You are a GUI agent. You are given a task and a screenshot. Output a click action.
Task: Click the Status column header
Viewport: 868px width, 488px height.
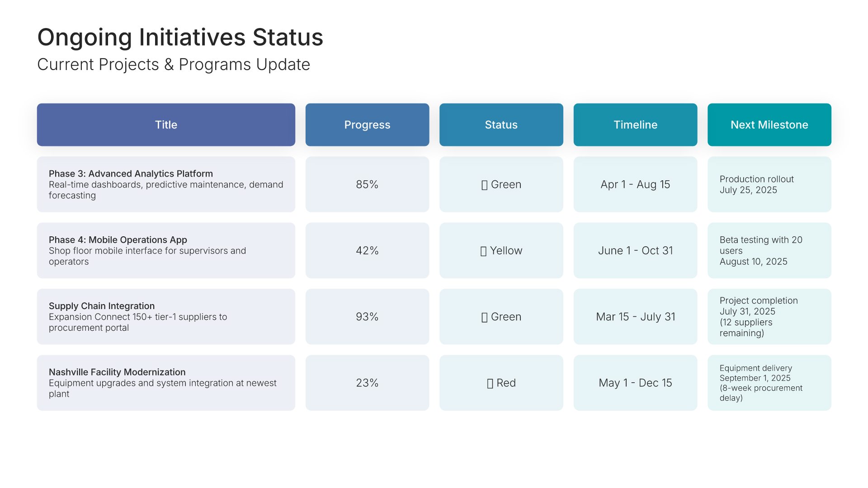(501, 125)
